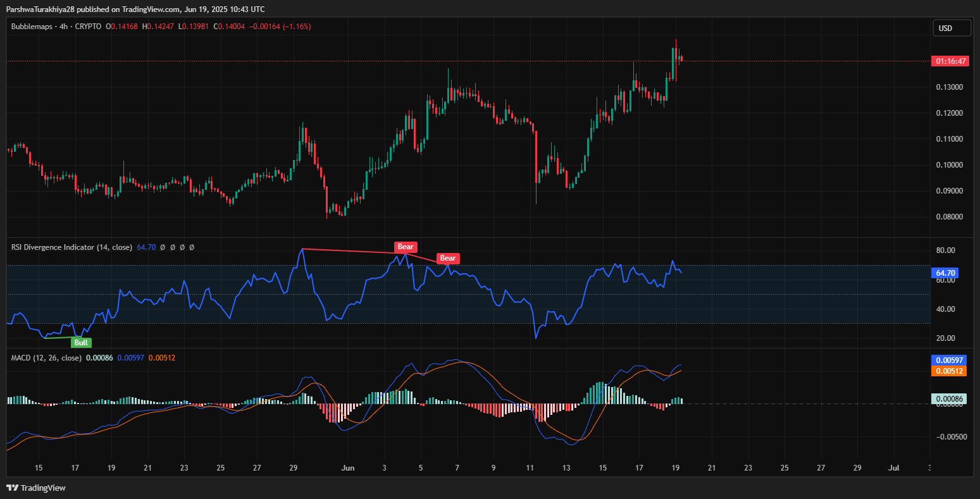
Task: Open the countdown timer showing 01:16:47
Action: (x=952, y=61)
